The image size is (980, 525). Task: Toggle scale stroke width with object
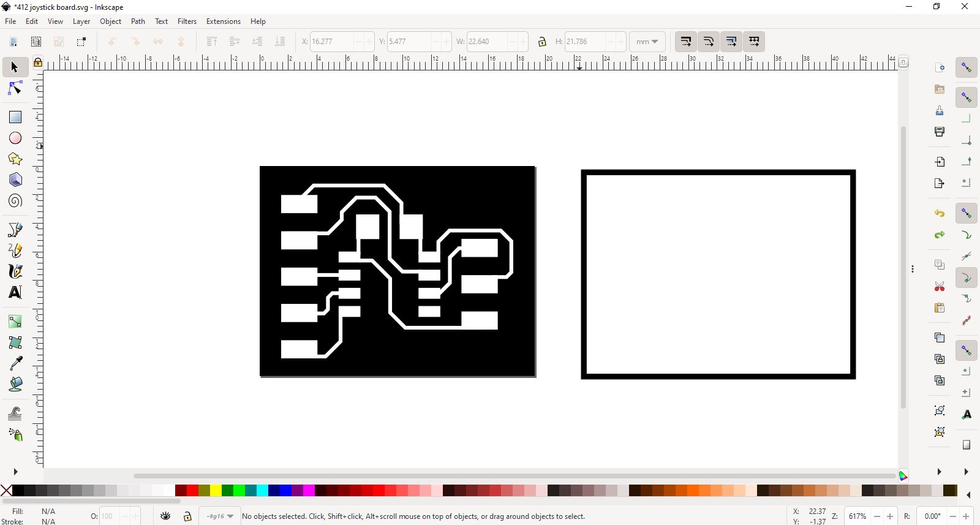coord(686,42)
